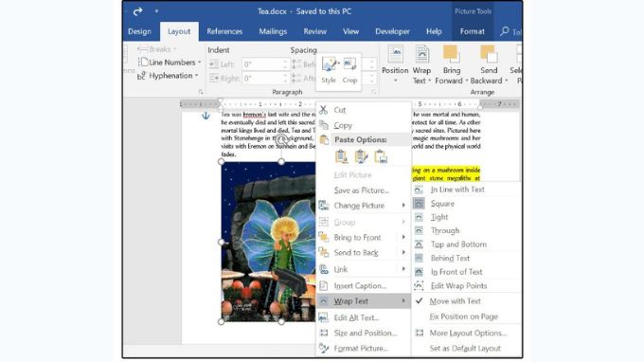Open the Help ribbon tab
The image size is (644, 362).
coord(434,31)
